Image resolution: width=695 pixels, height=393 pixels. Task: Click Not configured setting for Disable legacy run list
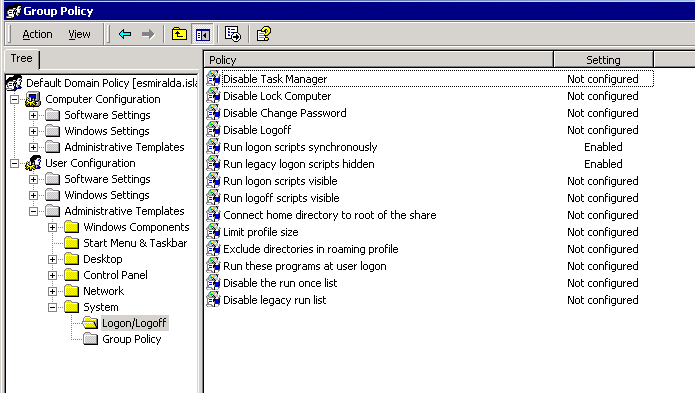coord(603,300)
